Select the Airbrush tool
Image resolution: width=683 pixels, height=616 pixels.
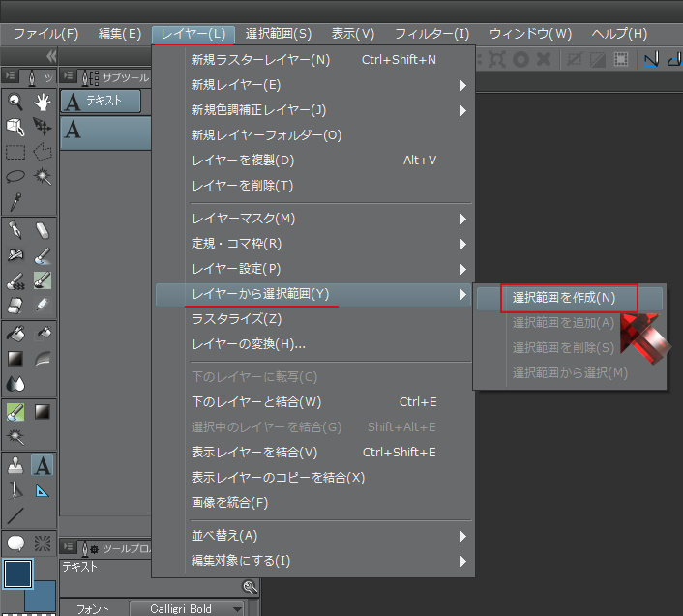(15, 255)
